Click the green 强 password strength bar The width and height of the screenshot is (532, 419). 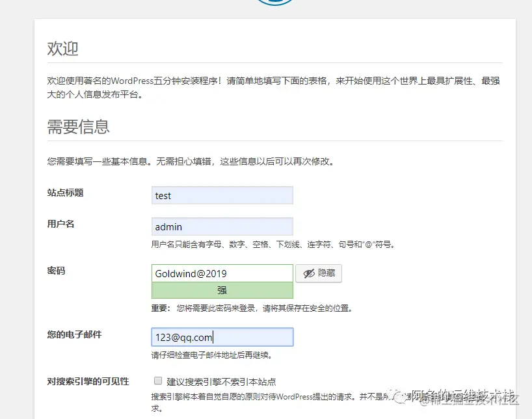tap(222, 289)
